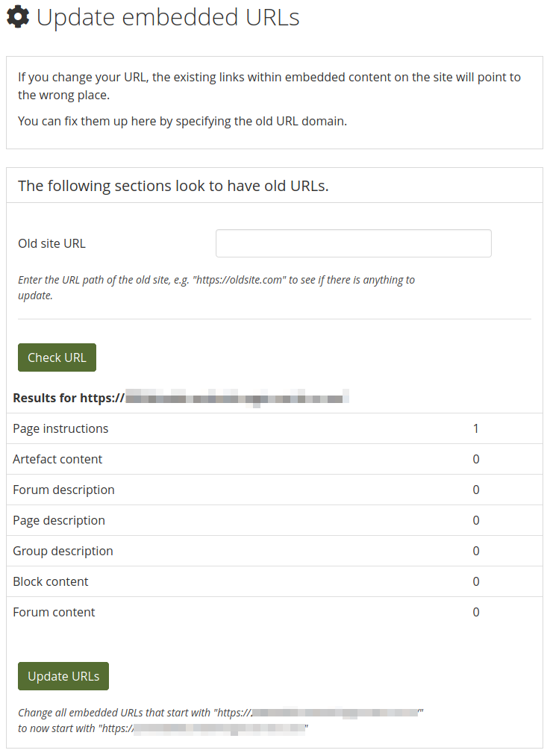
Task: Click the gear icon beside the page title
Action: (x=18, y=17)
